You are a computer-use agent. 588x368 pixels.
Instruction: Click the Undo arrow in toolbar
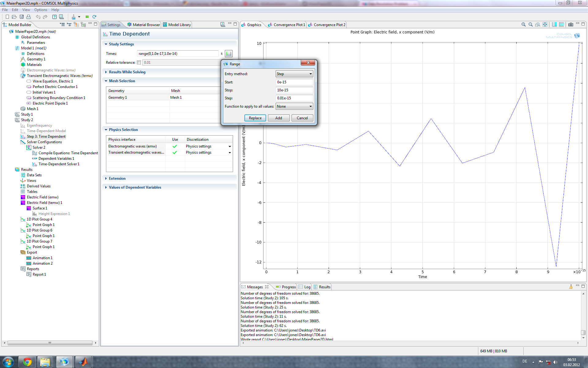click(38, 17)
